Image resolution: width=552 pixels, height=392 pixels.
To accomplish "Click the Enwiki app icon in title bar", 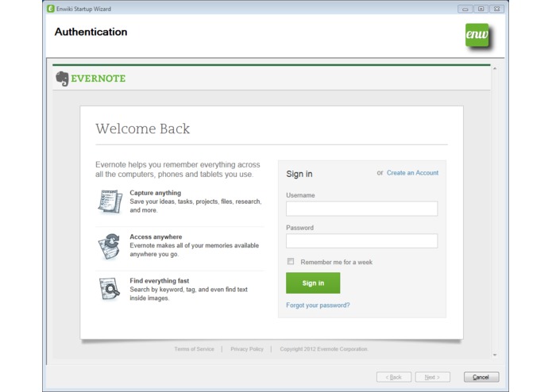I will (50, 9).
